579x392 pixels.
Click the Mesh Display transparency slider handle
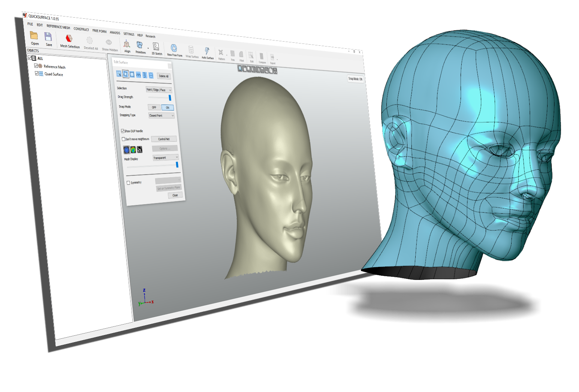(x=177, y=165)
